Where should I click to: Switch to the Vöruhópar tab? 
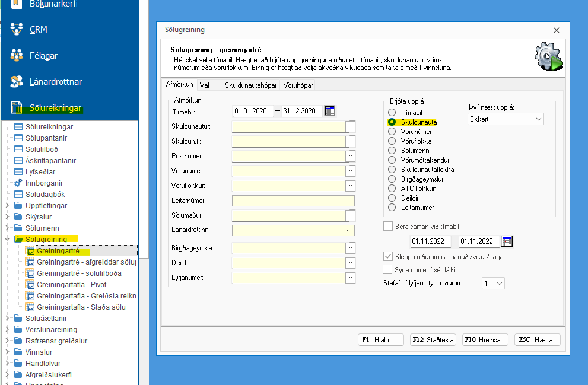pyautogui.click(x=298, y=85)
